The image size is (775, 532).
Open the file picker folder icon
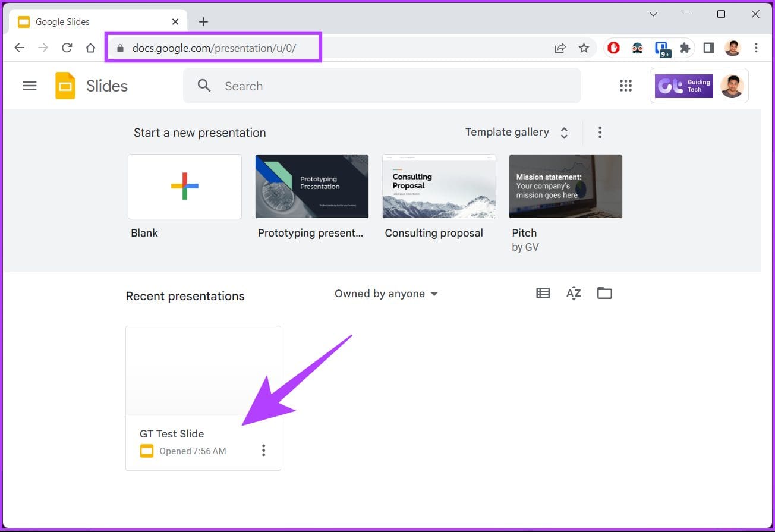pyautogui.click(x=604, y=293)
